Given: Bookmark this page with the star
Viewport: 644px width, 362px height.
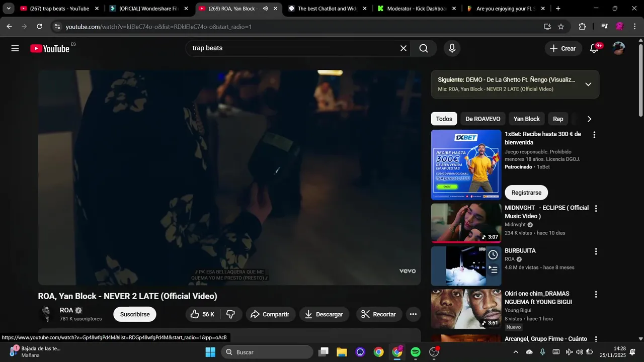Looking at the screenshot, I should (561, 27).
